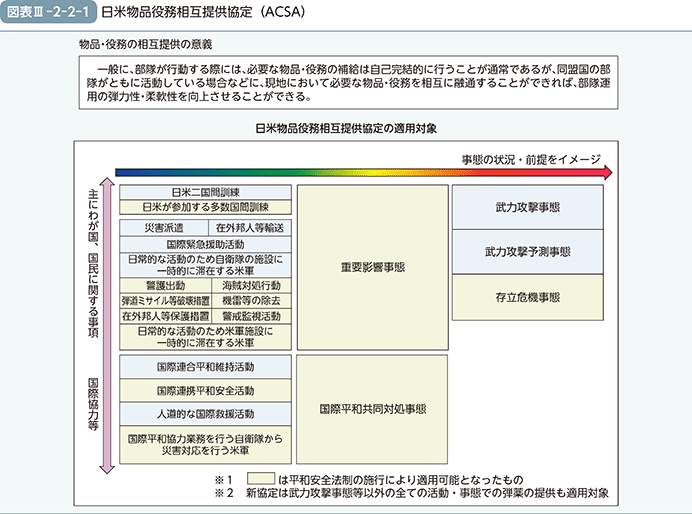Click the cell 海賊対処行動

point(252,285)
